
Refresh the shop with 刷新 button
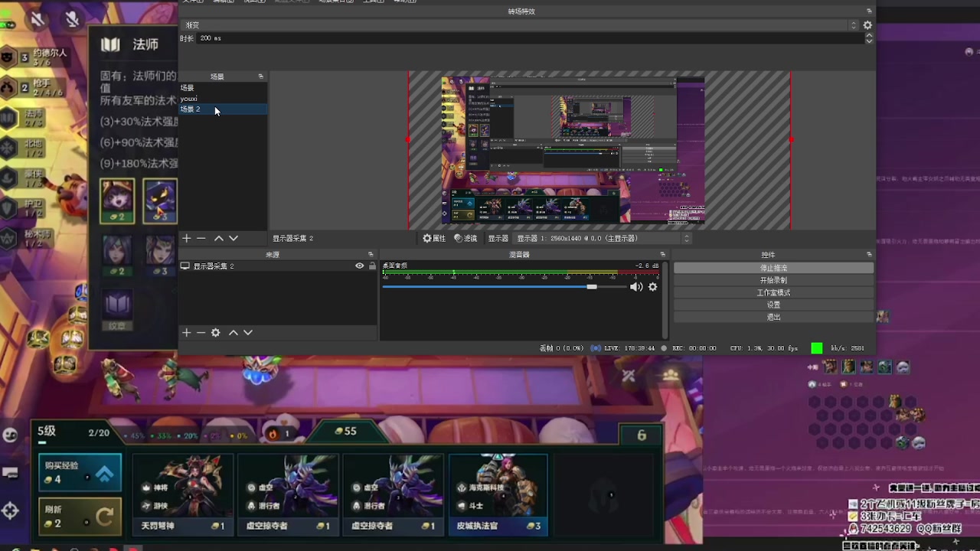(x=80, y=517)
